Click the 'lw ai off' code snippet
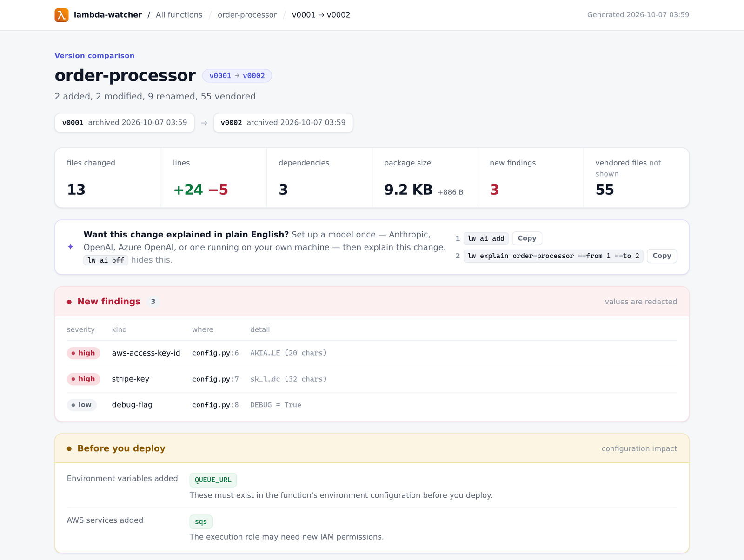Viewport: 744px width, 560px height. point(106,260)
